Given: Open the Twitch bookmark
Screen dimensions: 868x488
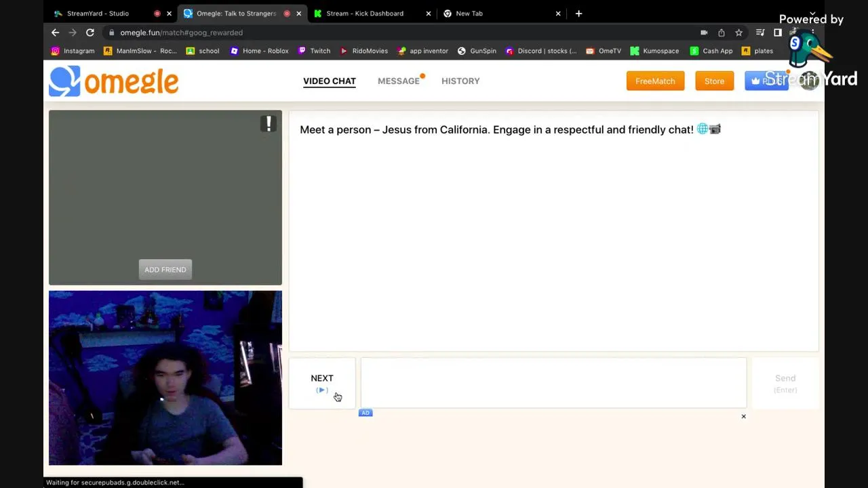Looking at the screenshot, I should click(314, 51).
